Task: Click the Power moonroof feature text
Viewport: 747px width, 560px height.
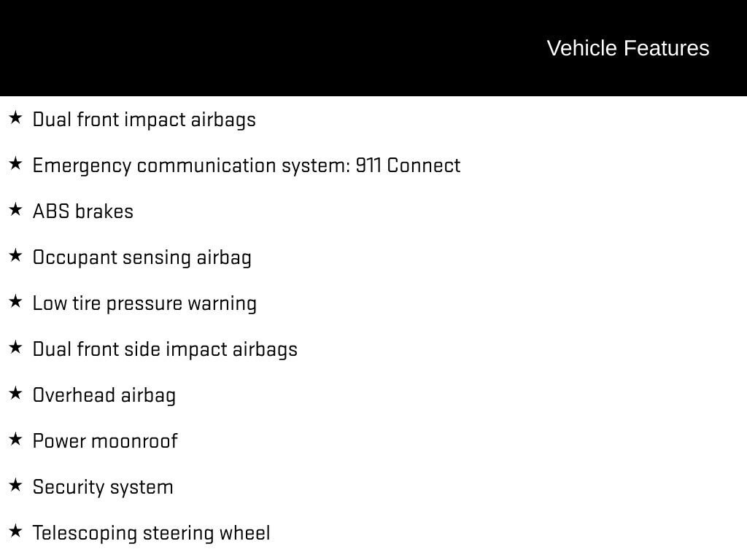Action: (x=105, y=441)
